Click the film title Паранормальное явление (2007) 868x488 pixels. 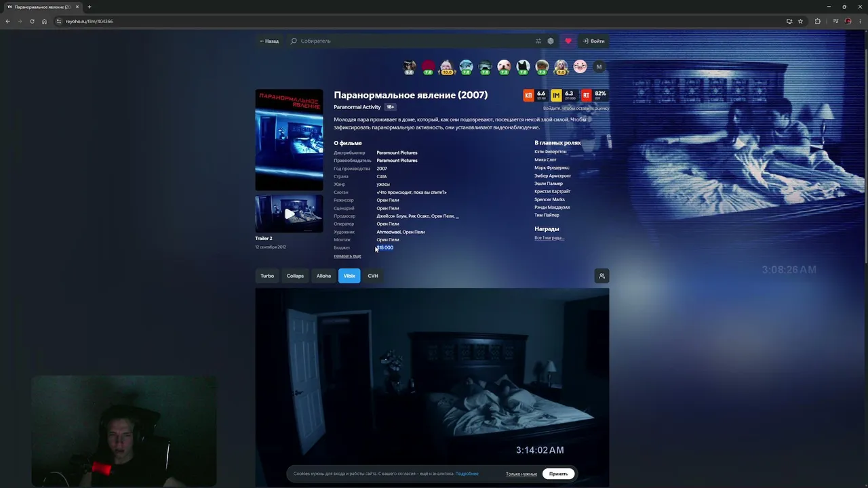[x=410, y=95]
